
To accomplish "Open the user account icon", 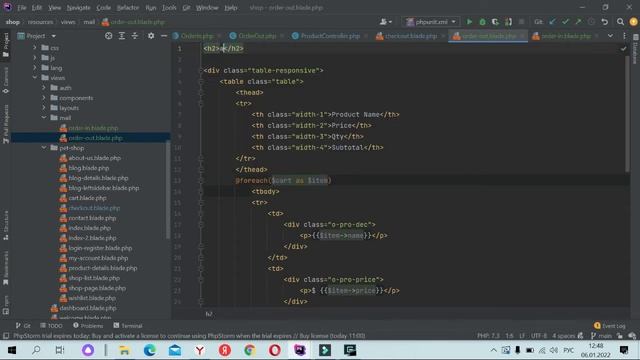I will click(385, 22).
